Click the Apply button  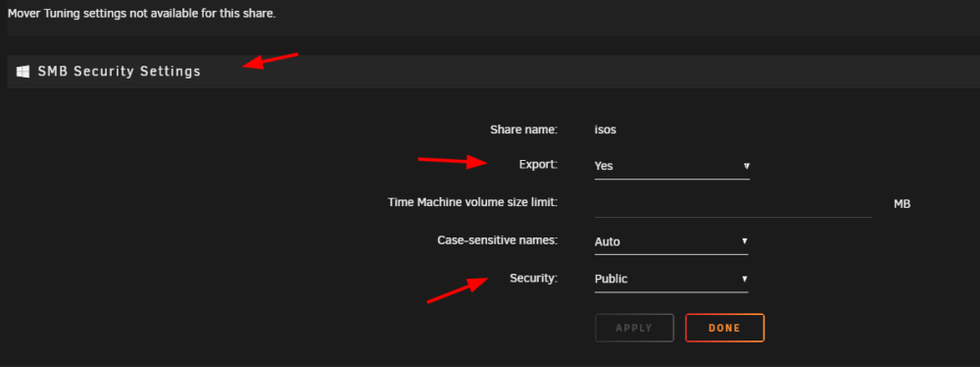(634, 328)
